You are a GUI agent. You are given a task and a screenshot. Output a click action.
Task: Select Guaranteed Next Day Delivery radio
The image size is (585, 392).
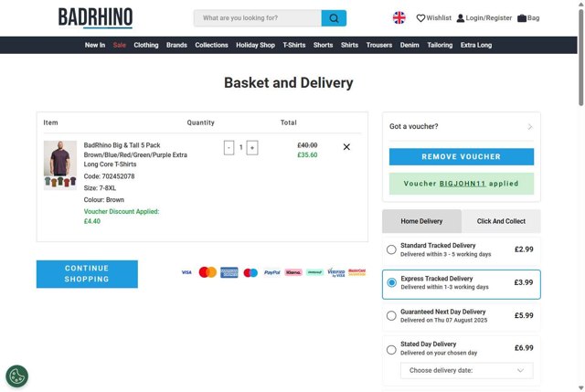391,315
